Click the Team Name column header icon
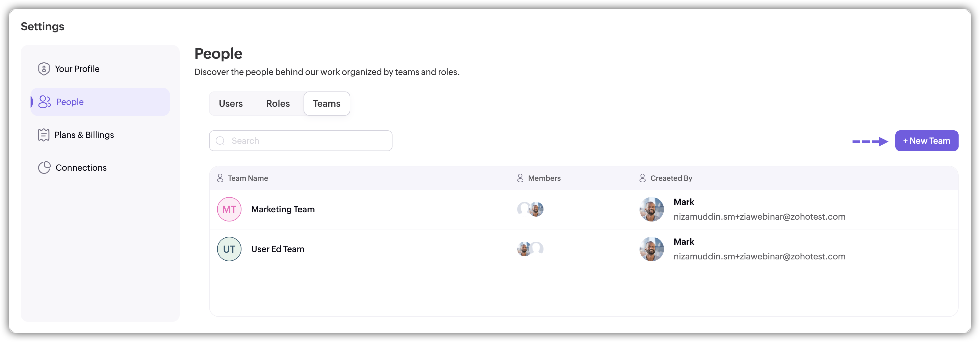Image resolution: width=980 pixels, height=342 pixels. pyautogui.click(x=220, y=178)
